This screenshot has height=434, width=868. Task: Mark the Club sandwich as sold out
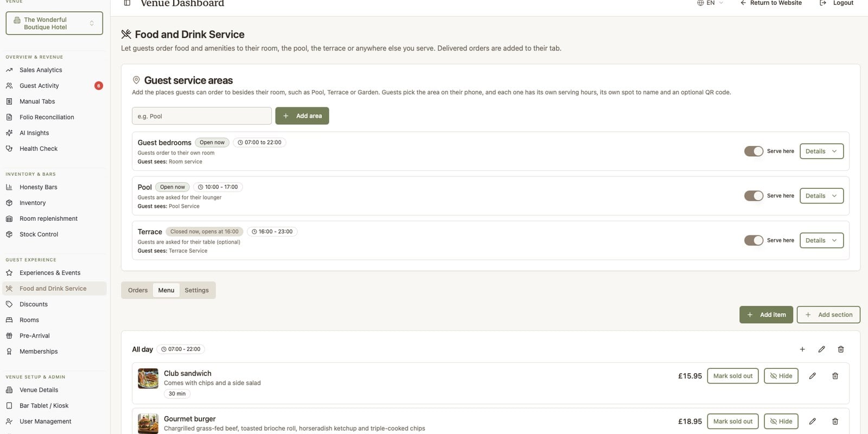pyautogui.click(x=733, y=376)
